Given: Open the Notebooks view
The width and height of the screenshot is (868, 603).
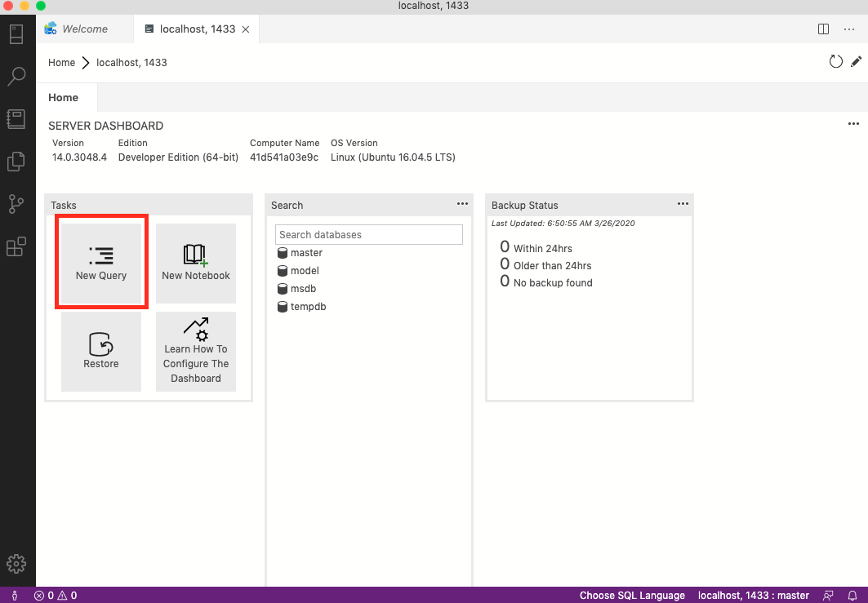Looking at the screenshot, I should click(17, 118).
